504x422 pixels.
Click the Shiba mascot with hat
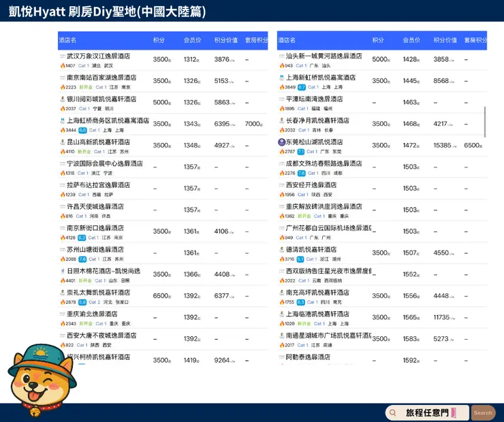42,380
